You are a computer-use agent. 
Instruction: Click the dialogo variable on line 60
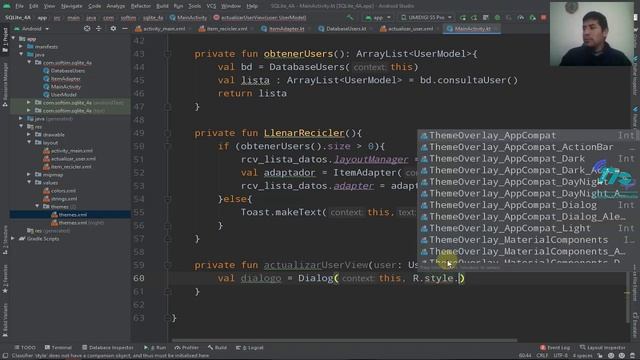tap(261, 278)
